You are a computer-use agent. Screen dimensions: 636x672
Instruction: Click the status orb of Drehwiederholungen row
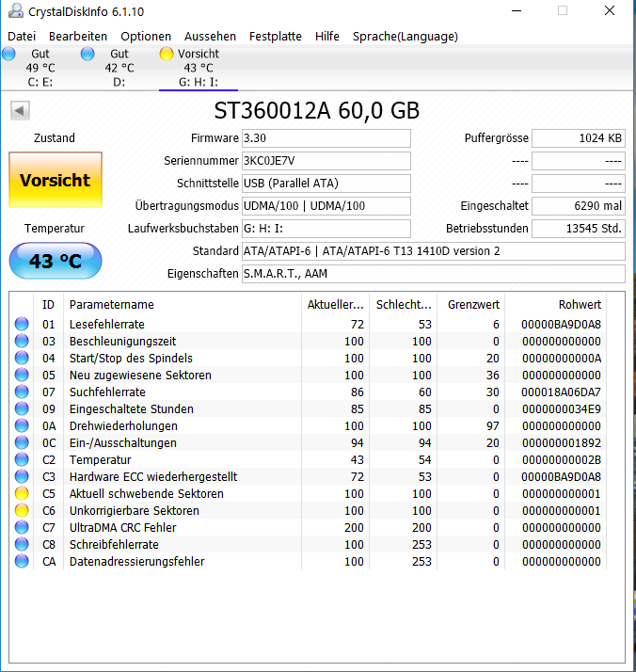point(22,425)
